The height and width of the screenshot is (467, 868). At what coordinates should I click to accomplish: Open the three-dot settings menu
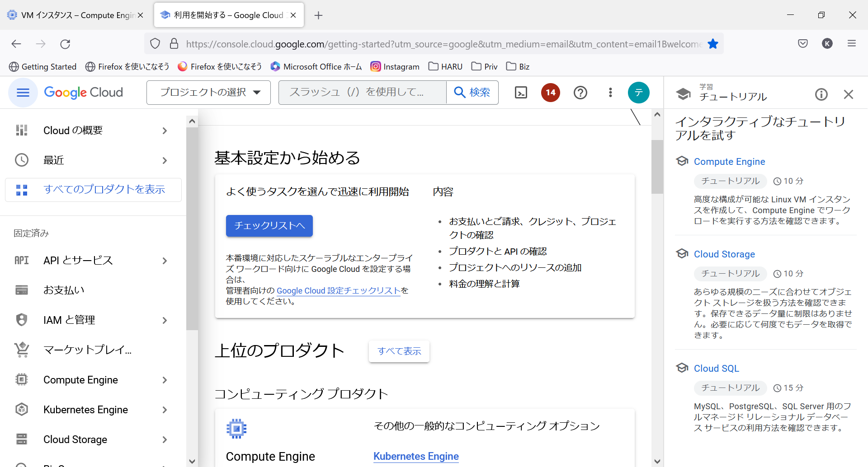tap(610, 93)
